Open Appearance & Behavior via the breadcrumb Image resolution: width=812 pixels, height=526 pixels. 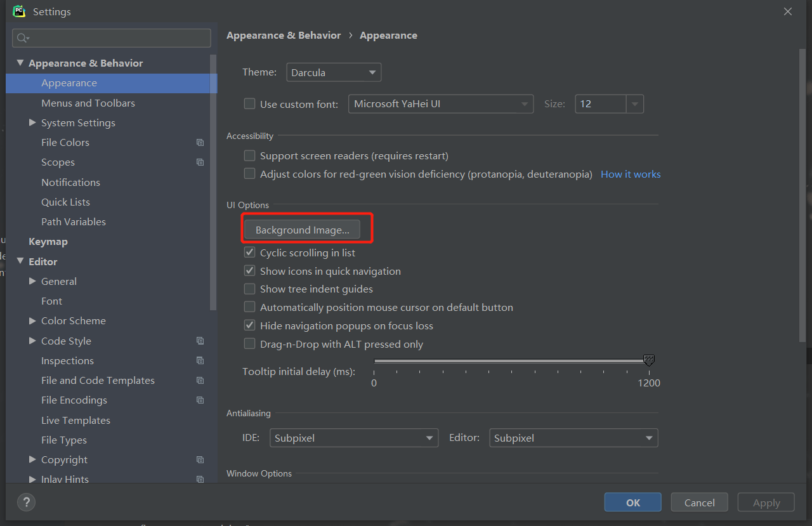coord(284,35)
